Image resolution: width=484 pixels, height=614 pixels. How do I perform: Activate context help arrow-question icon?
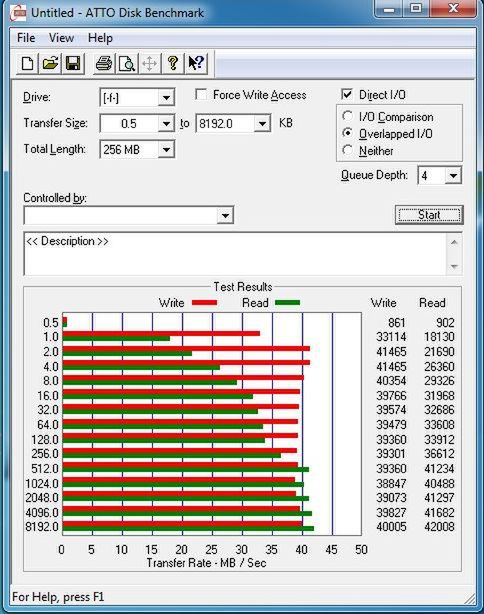(196, 63)
